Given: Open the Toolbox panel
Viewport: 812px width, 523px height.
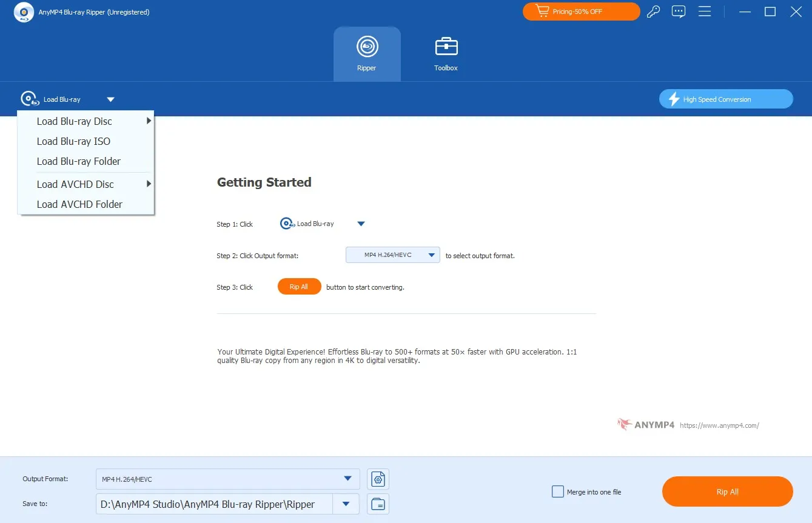Looking at the screenshot, I should (x=446, y=52).
